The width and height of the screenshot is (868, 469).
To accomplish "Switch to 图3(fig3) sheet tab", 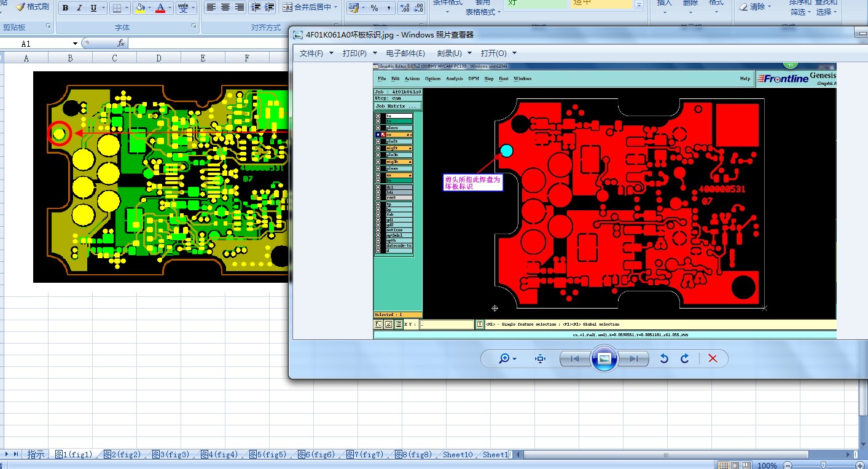I will [x=170, y=455].
